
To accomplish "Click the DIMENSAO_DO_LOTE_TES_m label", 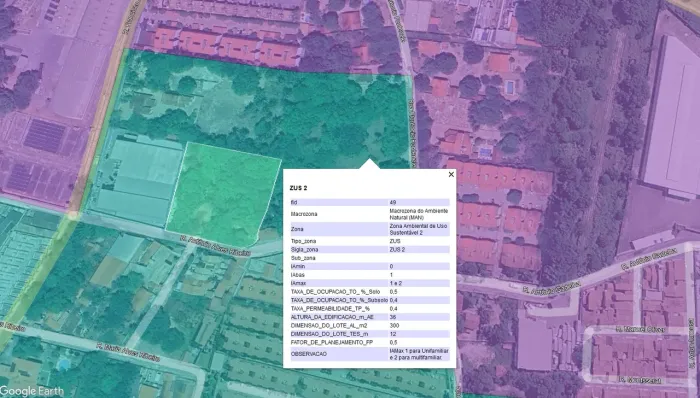I will (329, 334).
